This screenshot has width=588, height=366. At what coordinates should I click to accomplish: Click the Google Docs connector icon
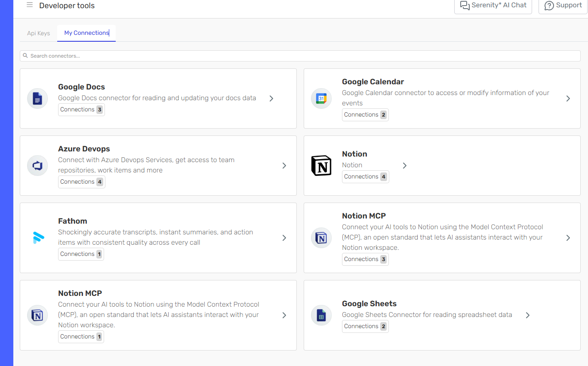tap(37, 98)
